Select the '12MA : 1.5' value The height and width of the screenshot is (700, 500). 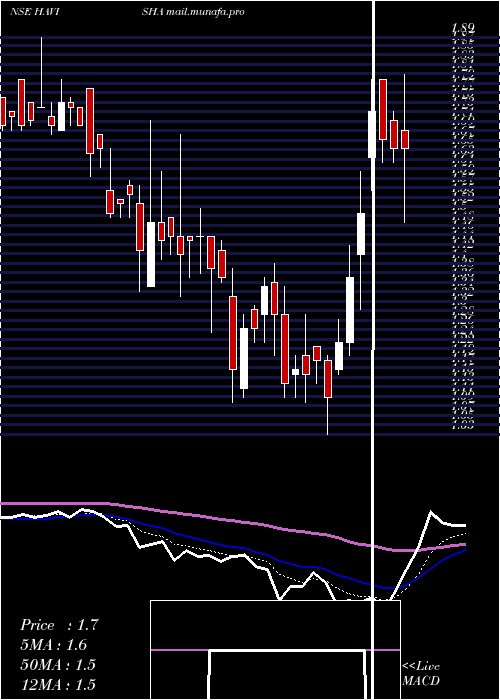point(58,684)
